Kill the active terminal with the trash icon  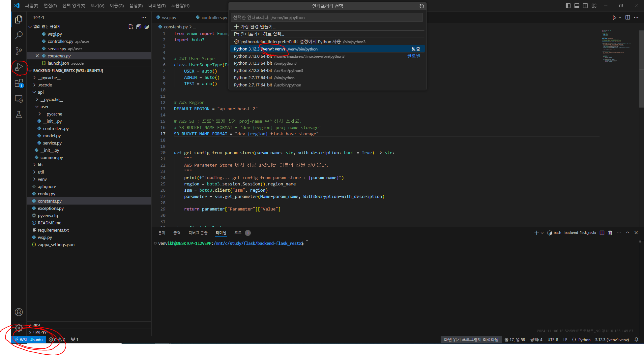click(x=610, y=233)
